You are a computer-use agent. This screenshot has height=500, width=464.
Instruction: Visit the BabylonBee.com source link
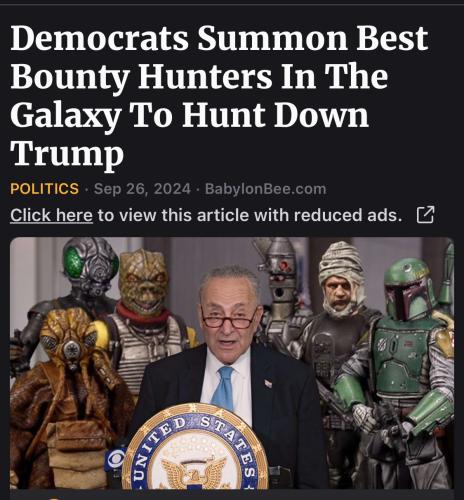(265, 189)
